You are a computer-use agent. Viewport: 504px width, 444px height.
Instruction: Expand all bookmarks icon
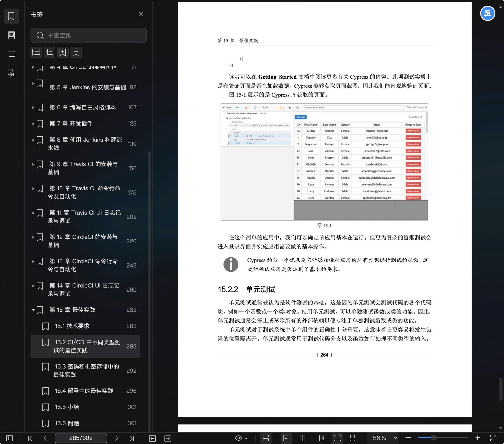click(x=36, y=52)
